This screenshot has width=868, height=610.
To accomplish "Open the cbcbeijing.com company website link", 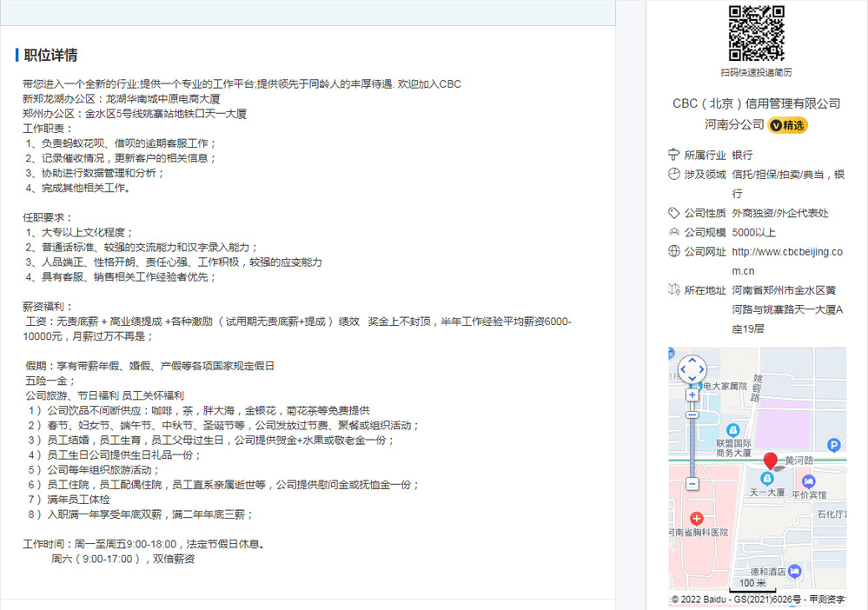I will coord(787,262).
